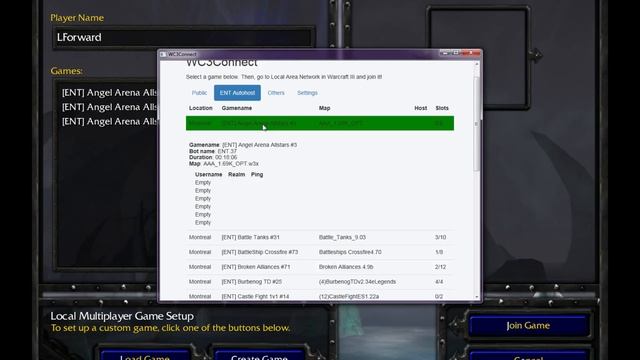640x360 pixels.
Task: Click the Location column header
Action: click(x=201, y=108)
